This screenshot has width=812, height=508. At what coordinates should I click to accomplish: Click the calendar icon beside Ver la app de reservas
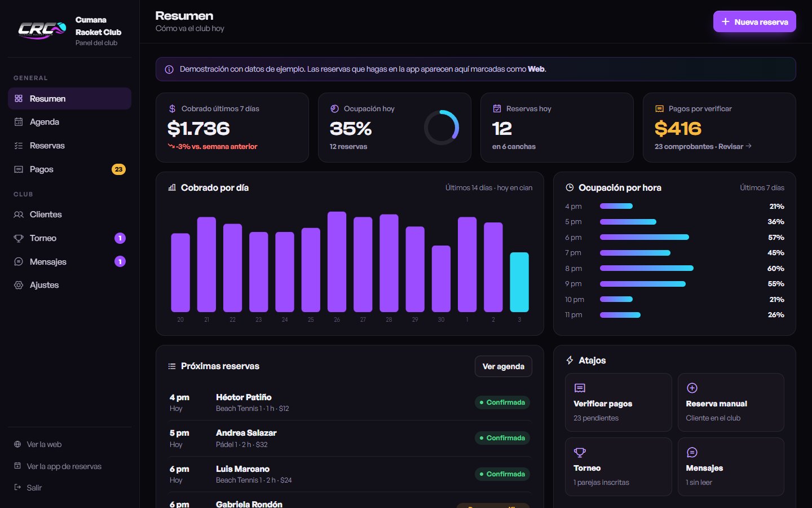click(17, 466)
